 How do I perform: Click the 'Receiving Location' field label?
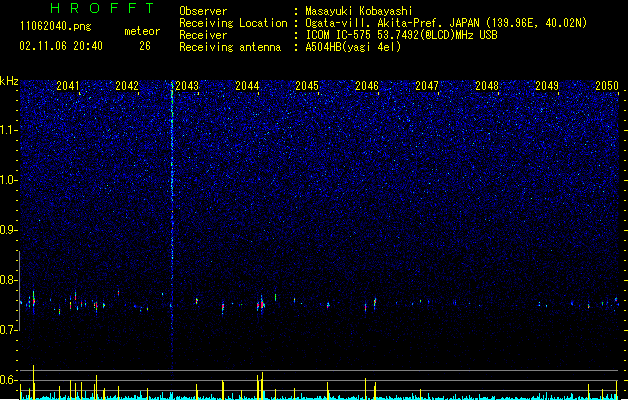(x=233, y=23)
